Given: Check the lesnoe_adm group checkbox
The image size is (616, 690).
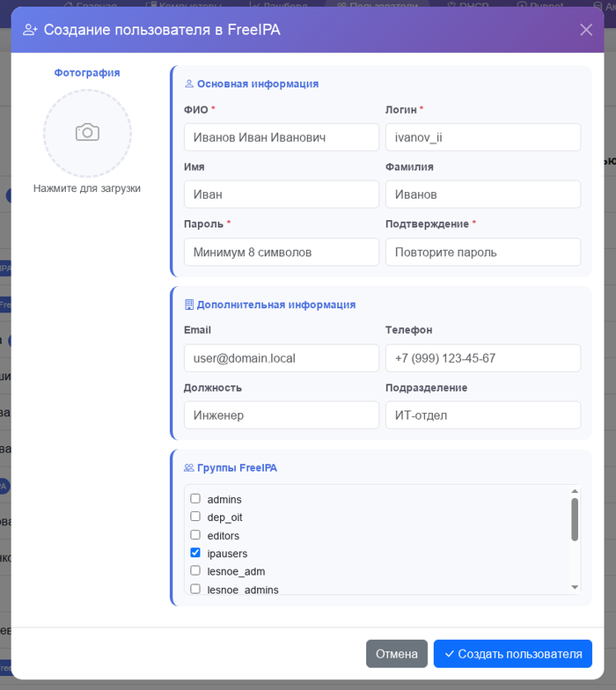Looking at the screenshot, I should pos(195,570).
